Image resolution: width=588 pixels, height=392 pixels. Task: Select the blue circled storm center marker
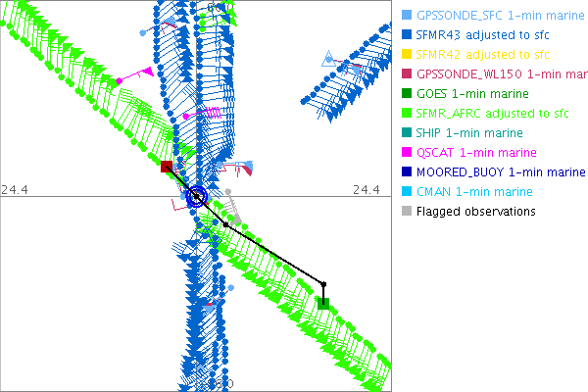point(197,197)
